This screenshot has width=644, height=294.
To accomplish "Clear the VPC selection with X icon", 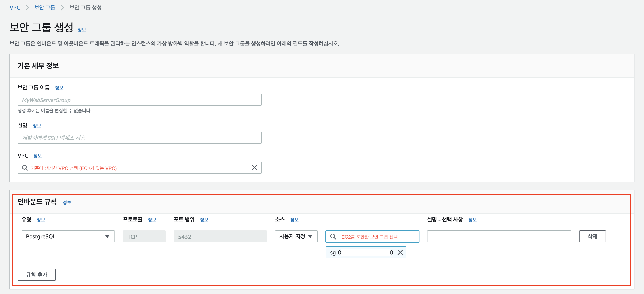I will coord(254,168).
